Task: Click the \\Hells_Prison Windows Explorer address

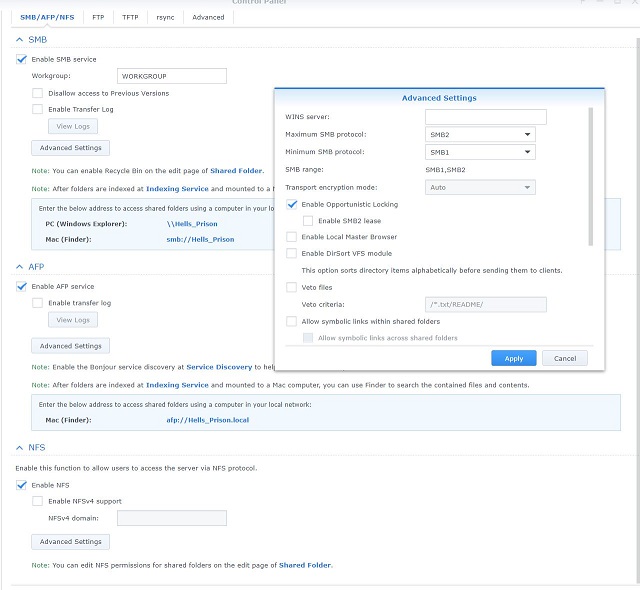Action: tap(192, 224)
